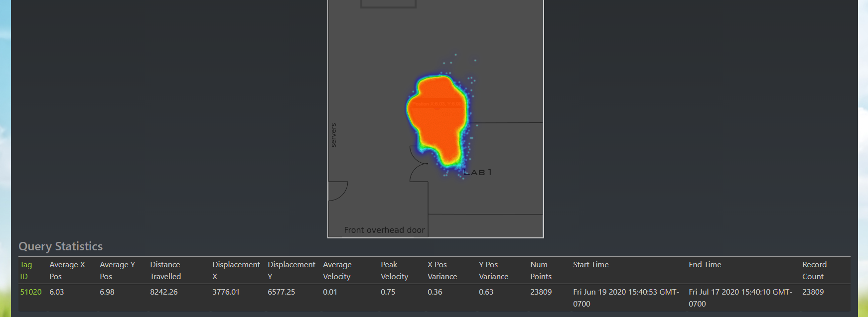This screenshot has height=317, width=868.
Task: Click the Peak Velocity column header
Action: coord(395,271)
